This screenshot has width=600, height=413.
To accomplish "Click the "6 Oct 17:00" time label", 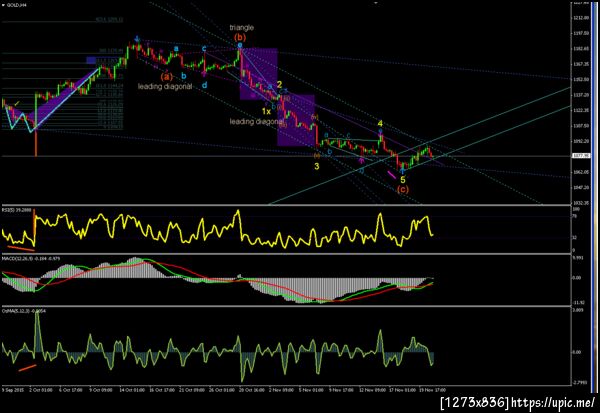I will tap(71, 390).
